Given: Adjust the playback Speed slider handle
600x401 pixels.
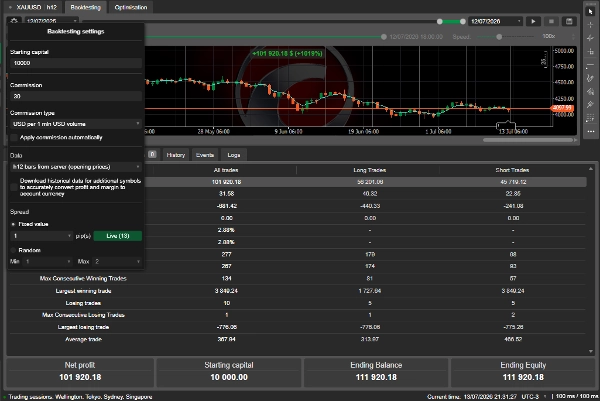Looking at the screenshot, I should pyautogui.click(x=499, y=37).
